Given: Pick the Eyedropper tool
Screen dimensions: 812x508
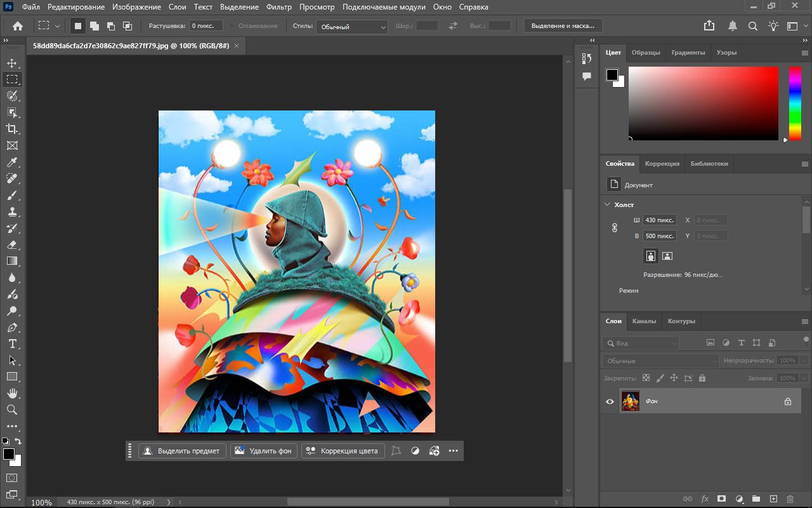Looking at the screenshot, I should 12,162.
